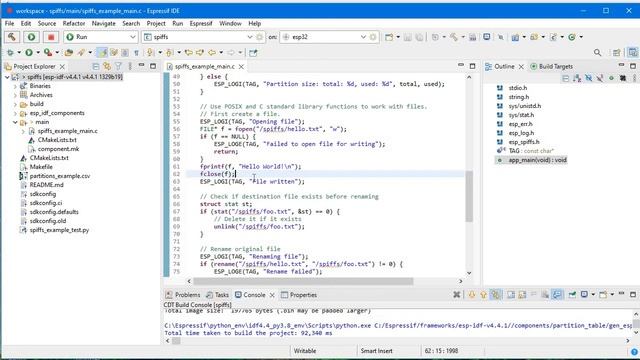The height and width of the screenshot is (360, 640).
Task: Toggle Hide Static Members in Outline toolbar
Action: (x=600, y=78)
